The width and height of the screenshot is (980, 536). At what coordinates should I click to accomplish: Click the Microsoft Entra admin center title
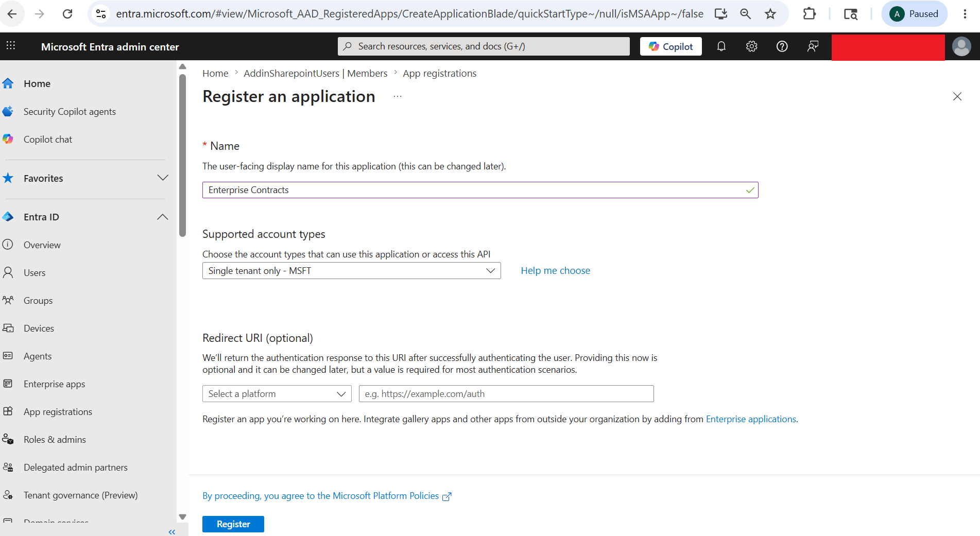(x=110, y=47)
